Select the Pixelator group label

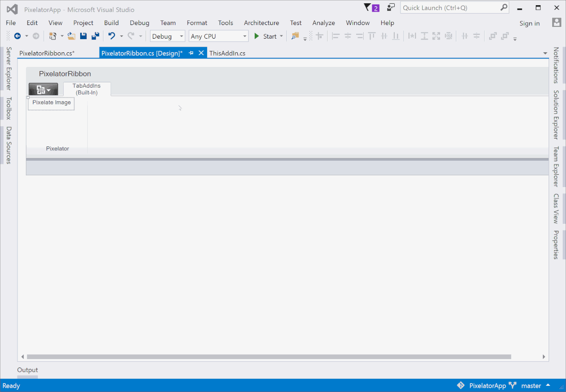click(x=58, y=148)
